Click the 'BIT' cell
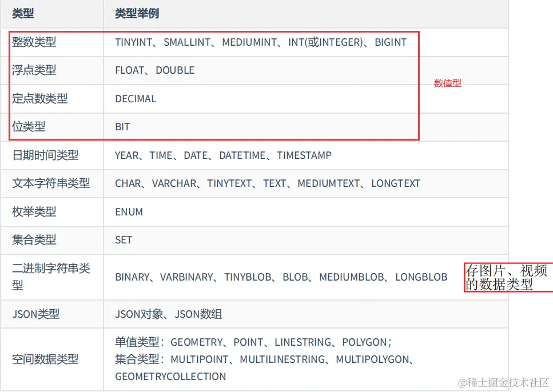Viewport: 553px width, 392px height. pyautogui.click(x=306, y=127)
